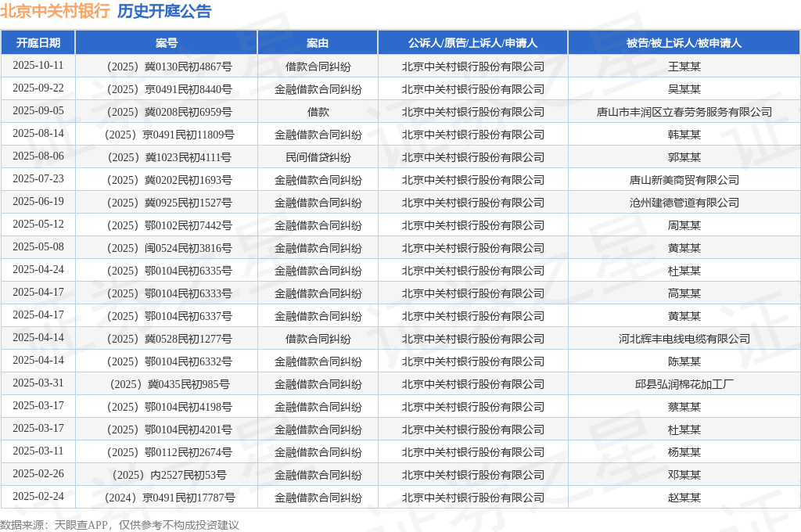Viewport: 801px width, 532px height.
Task: Click the 历史开庭公告 heading
Action: [x=164, y=11]
